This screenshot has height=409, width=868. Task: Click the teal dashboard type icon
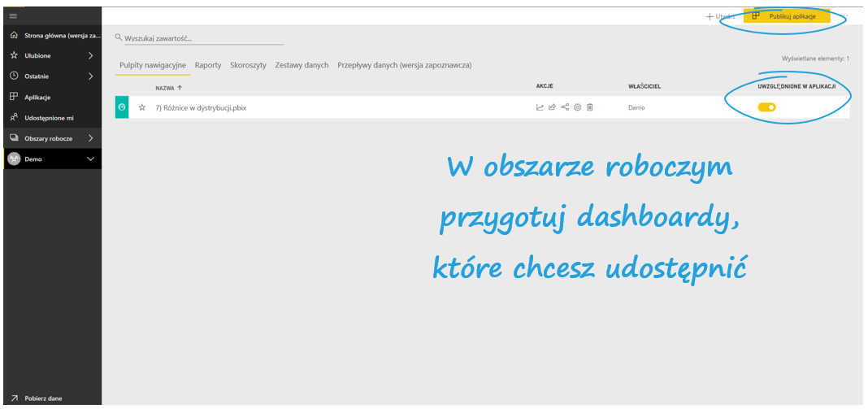(122, 107)
